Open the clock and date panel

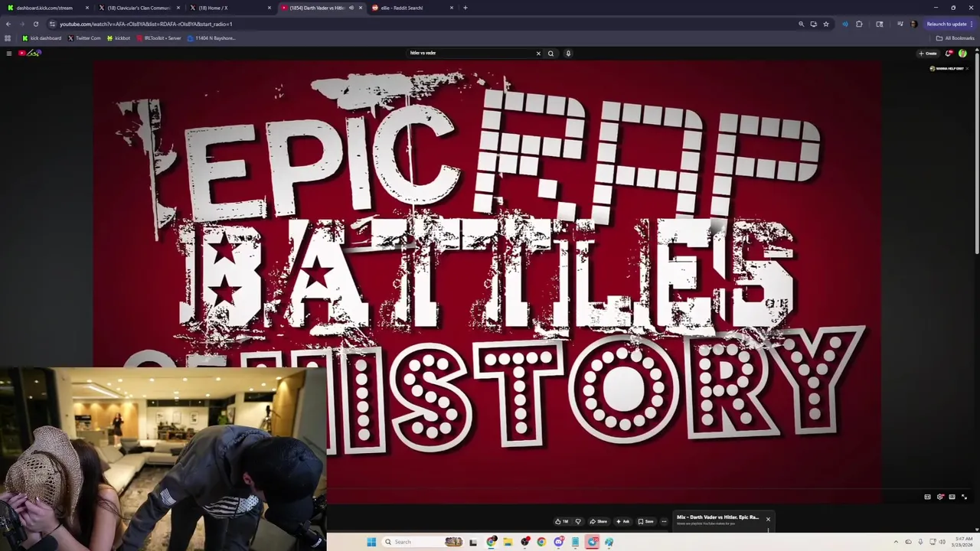coord(963,542)
